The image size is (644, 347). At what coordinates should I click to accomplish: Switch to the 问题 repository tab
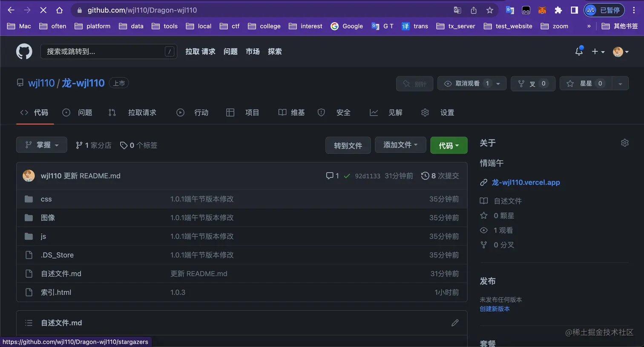pos(77,113)
